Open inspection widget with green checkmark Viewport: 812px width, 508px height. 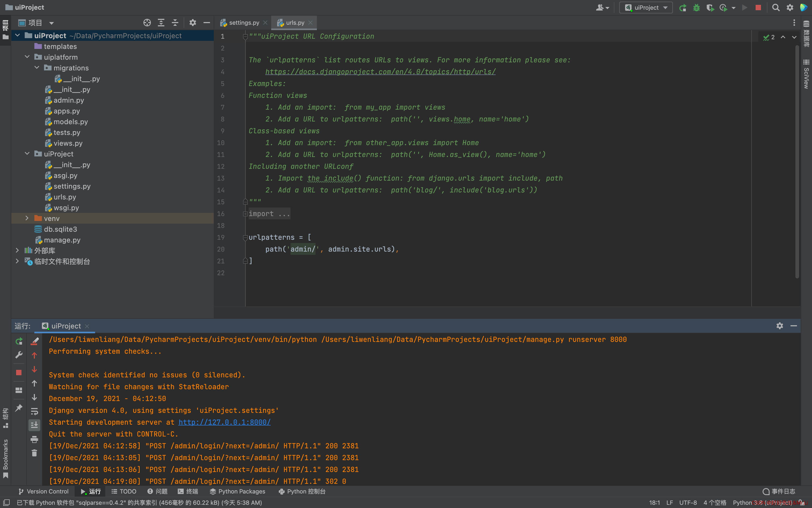tap(769, 37)
